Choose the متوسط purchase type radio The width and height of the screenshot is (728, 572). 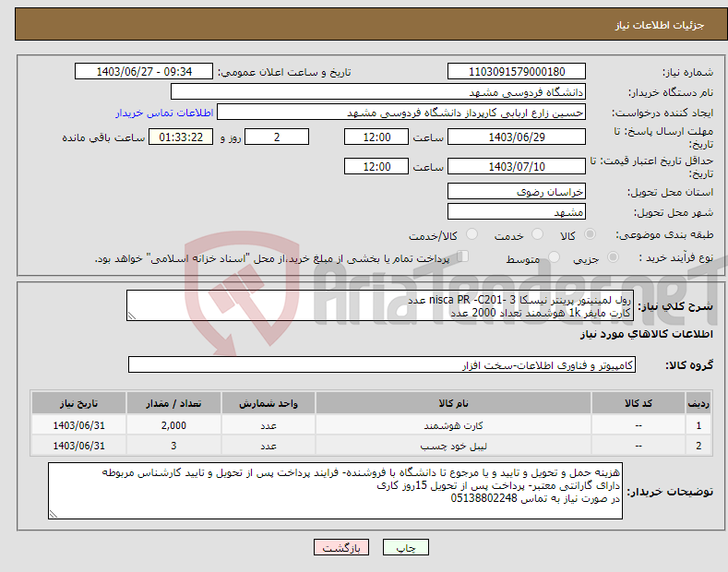coord(554,256)
